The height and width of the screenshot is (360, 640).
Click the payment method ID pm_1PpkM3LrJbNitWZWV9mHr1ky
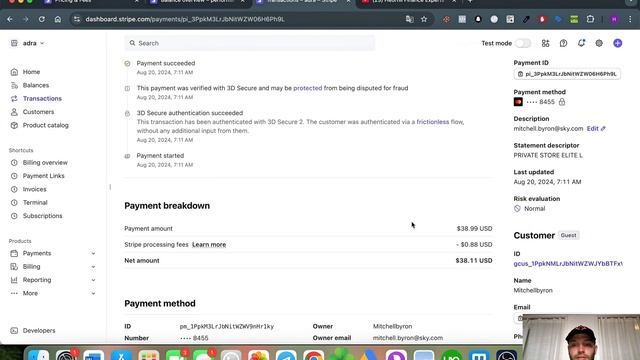[227, 327]
